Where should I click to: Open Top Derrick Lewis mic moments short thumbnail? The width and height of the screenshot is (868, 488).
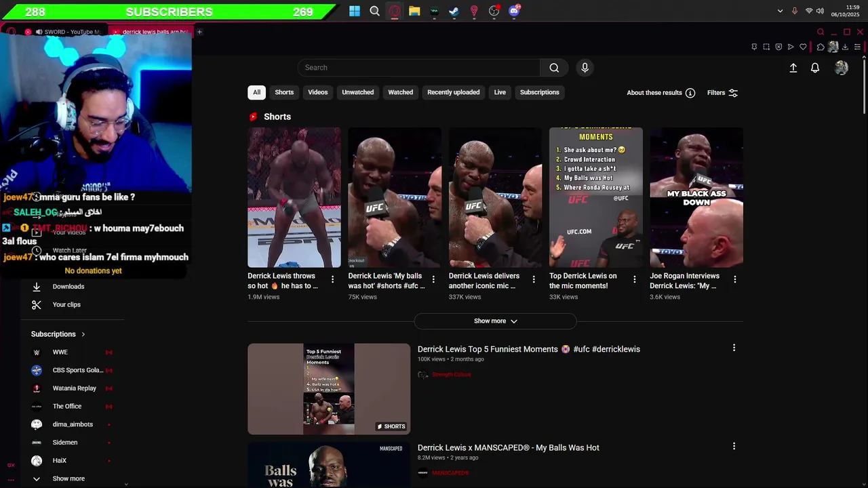point(595,197)
